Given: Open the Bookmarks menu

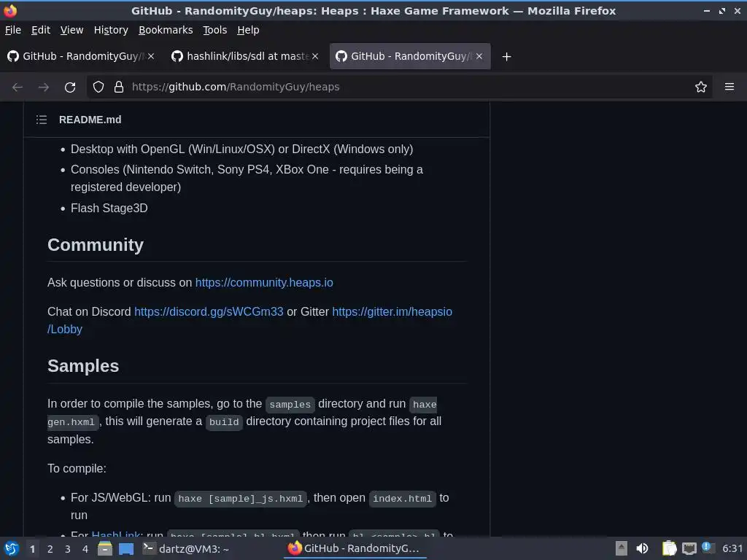Looking at the screenshot, I should pos(166,30).
